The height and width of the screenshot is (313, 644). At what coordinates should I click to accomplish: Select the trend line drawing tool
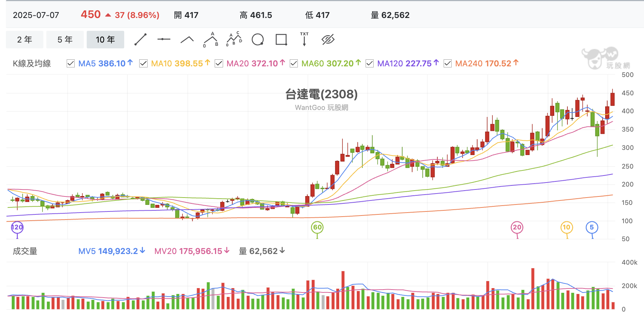(x=140, y=40)
